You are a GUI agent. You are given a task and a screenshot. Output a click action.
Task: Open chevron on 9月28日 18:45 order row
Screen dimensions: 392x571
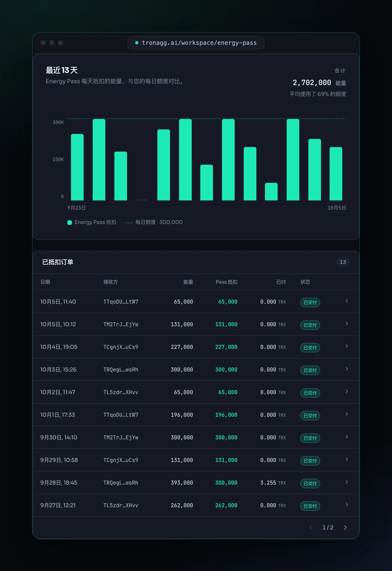click(x=347, y=482)
